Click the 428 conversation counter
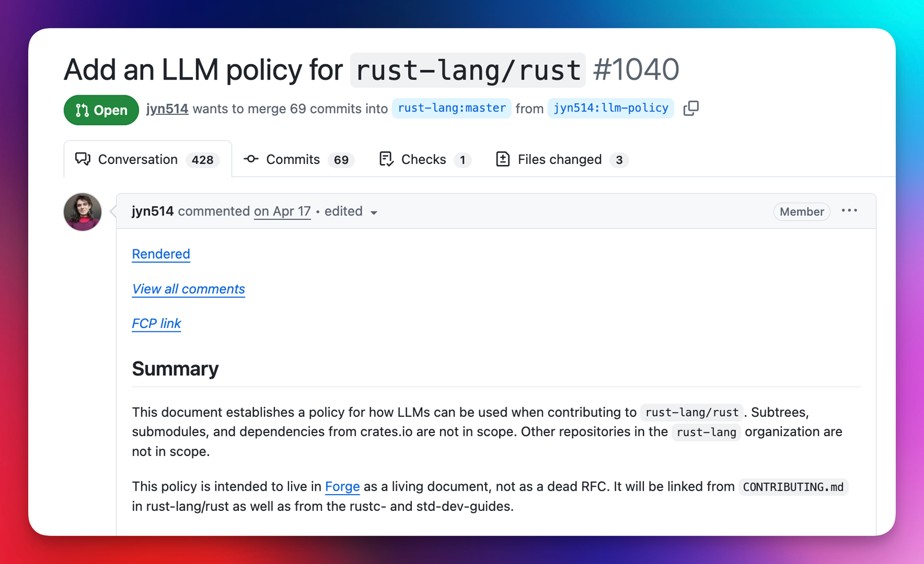The width and height of the screenshot is (924, 564). tap(203, 160)
